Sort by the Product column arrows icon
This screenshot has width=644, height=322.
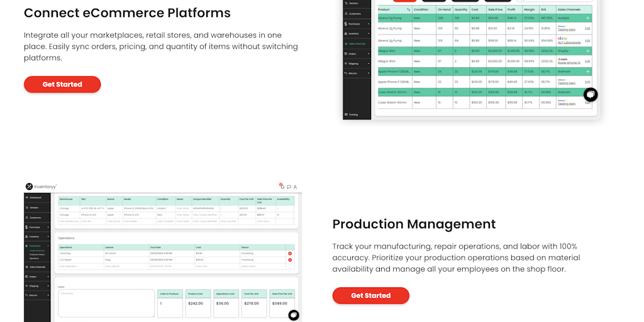[x=408, y=9]
